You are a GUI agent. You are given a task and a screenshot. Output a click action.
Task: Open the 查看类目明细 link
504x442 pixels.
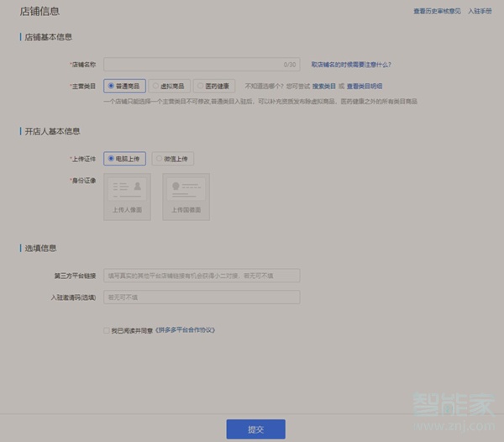364,86
